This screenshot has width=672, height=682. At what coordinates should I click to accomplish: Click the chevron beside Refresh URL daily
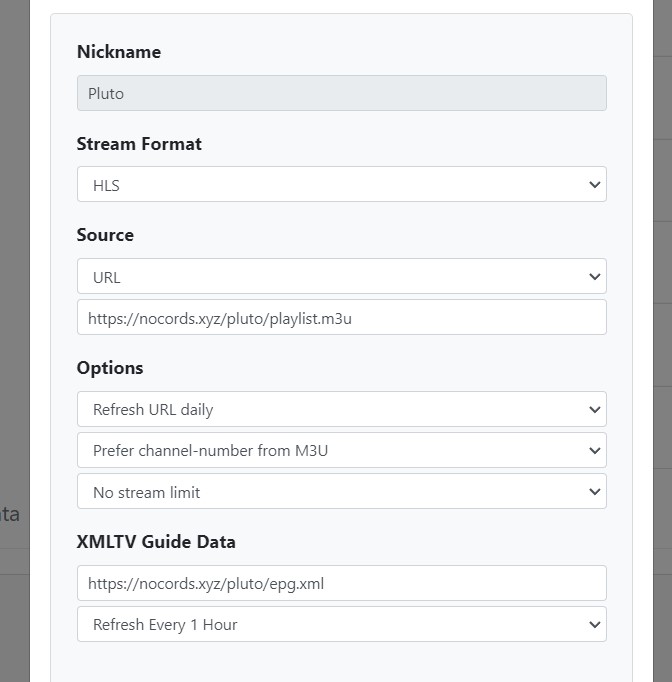594,410
